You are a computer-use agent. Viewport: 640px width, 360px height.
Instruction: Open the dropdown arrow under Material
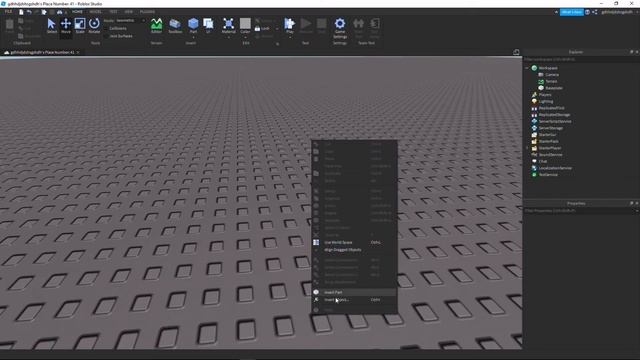[x=229, y=38]
